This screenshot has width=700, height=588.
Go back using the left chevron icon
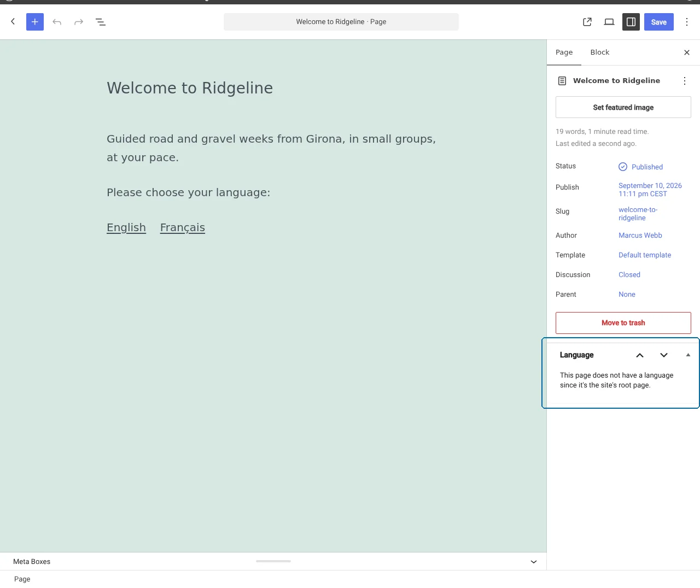click(13, 22)
